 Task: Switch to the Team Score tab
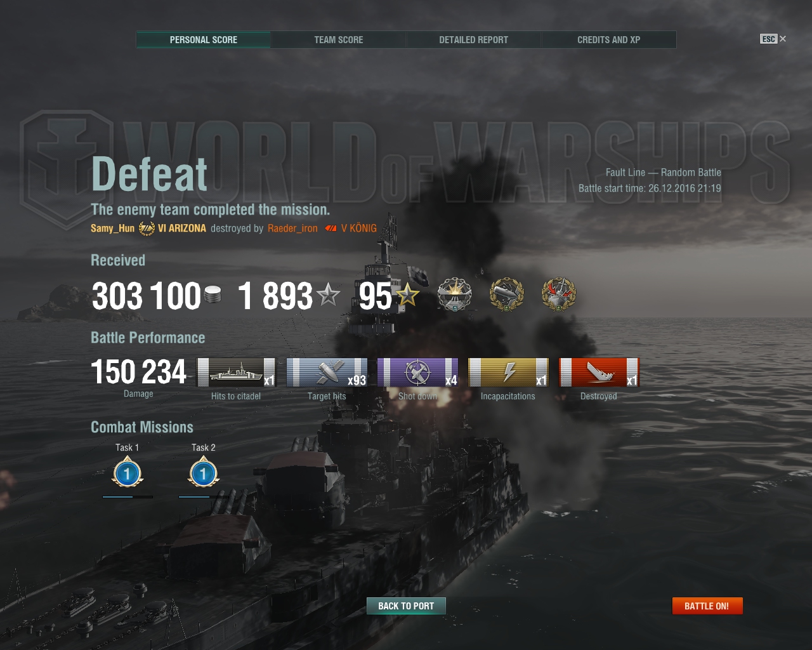[x=339, y=40]
